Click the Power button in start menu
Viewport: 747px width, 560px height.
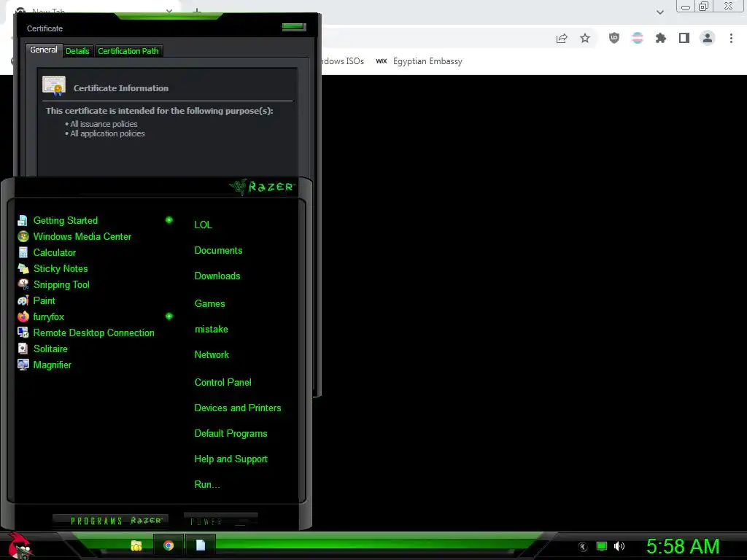point(220,521)
